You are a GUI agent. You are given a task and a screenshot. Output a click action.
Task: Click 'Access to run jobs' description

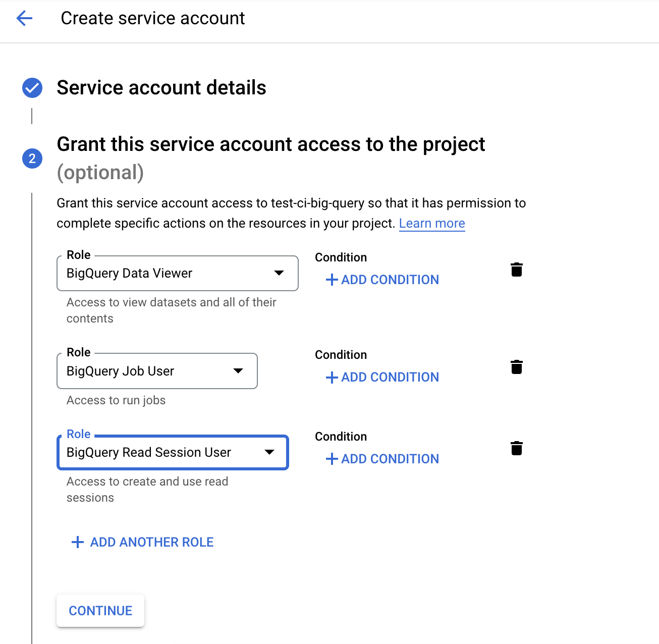click(x=116, y=400)
